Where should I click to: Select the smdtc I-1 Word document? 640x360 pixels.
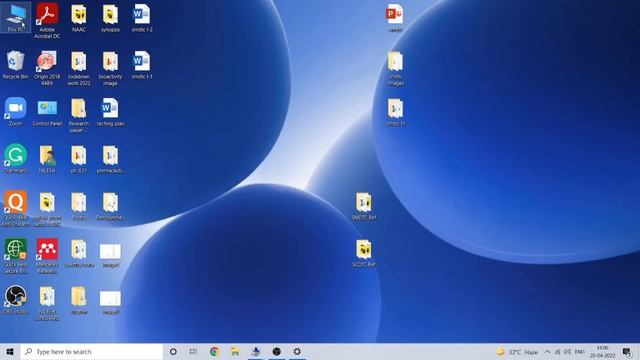[x=142, y=65]
